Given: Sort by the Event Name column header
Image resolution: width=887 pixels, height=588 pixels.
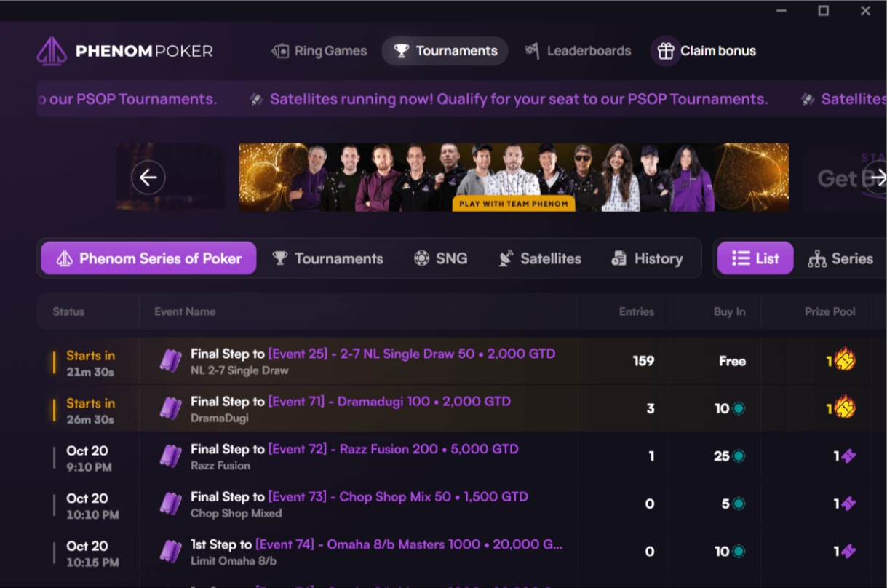Looking at the screenshot, I should [x=185, y=311].
